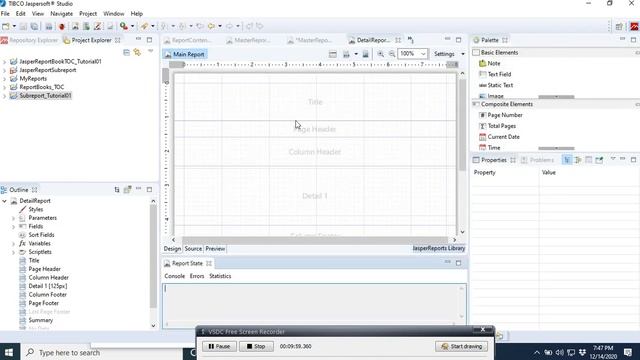Open the Settings dropdown in editor toolbar

click(463, 54)
